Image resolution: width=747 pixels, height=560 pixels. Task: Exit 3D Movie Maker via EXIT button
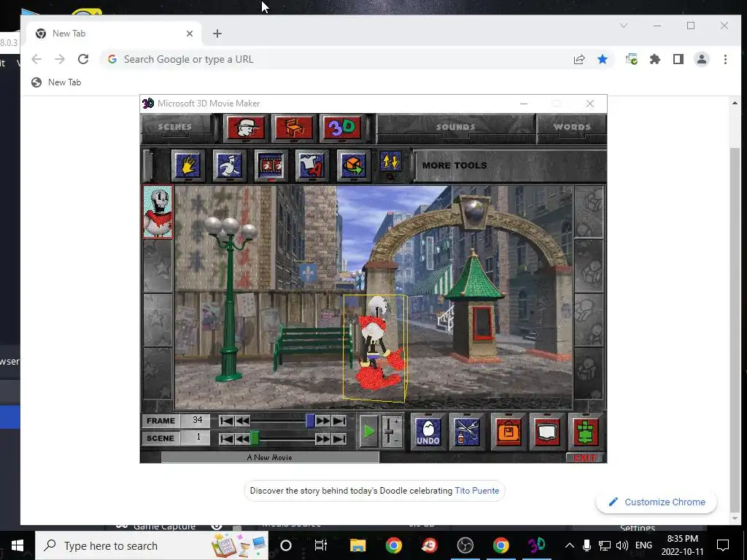click(x=584, y=458)
